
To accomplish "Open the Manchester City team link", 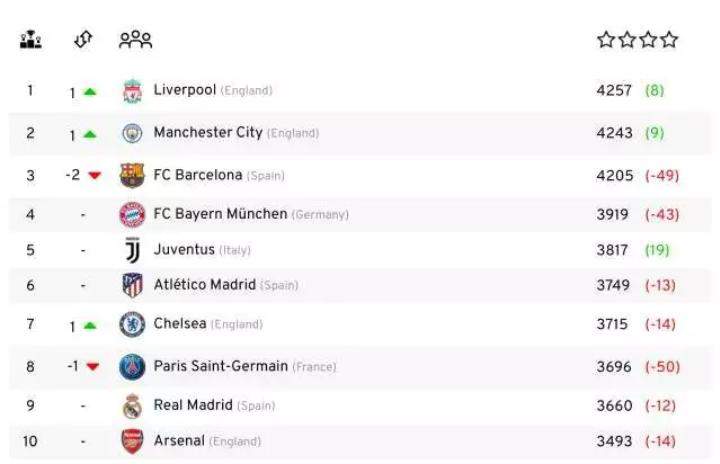I will point(208,132).
